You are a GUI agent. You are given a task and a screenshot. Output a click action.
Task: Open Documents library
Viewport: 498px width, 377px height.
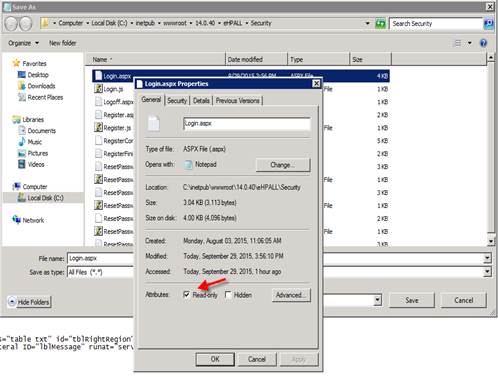pos(37,131)
